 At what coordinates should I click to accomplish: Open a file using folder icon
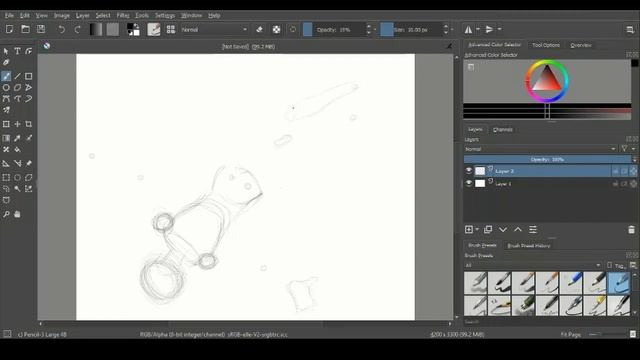pos(25,29)
